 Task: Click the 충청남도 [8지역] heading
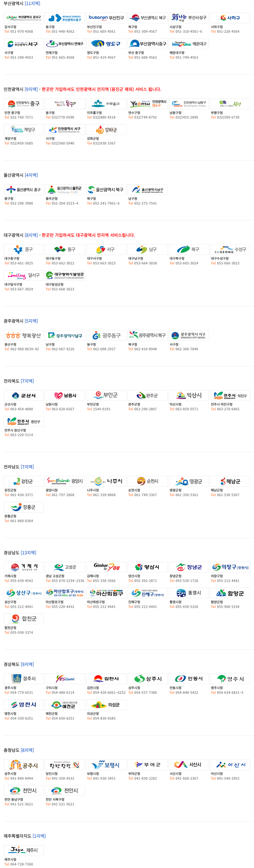pyautogui.click(x=19, y=751)
